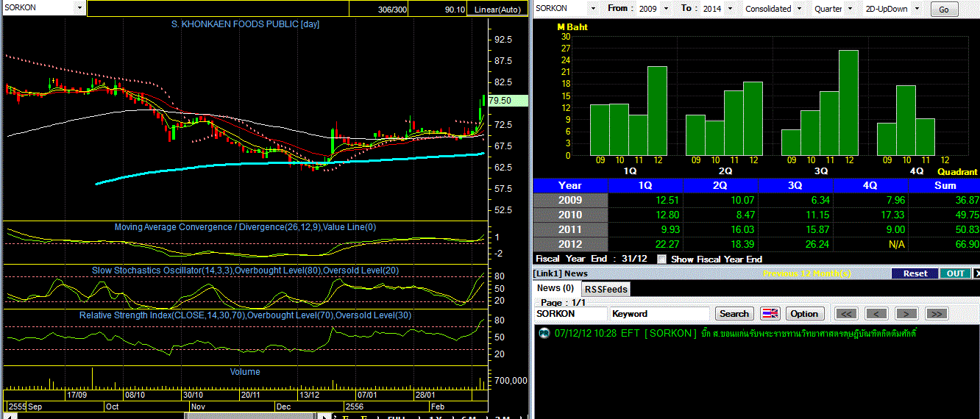
Task: Switch to the RSSFeeds tab
Action: (606, 289)
